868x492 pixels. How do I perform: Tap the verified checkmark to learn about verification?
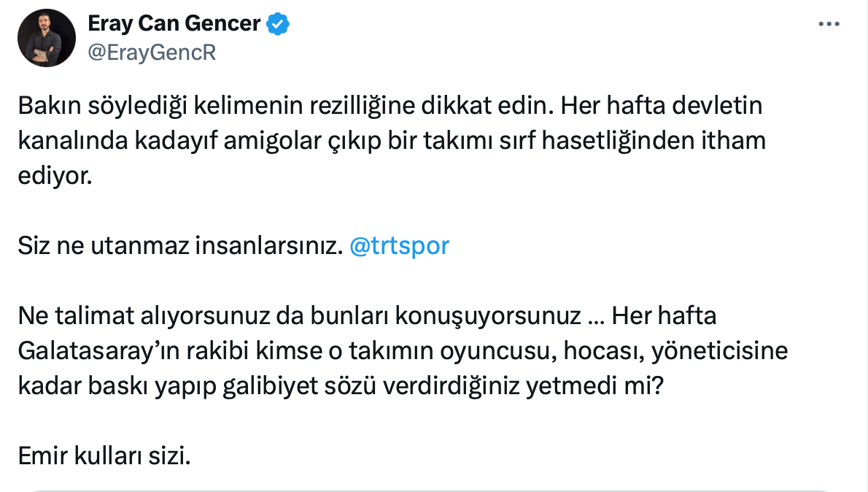click(x=279, y=23)
